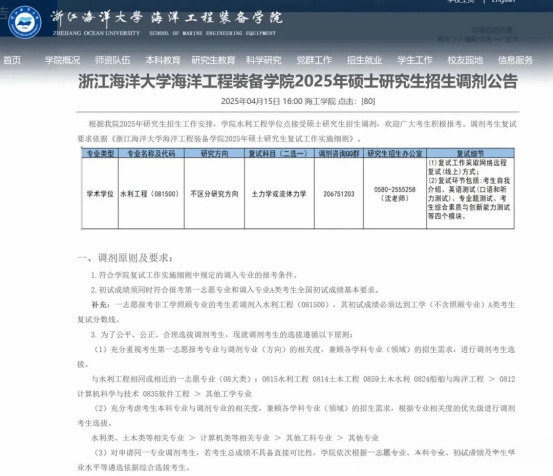Open the 党群工作 menu item
The height and width of the screenshot is (476, 553).
pyautogui.click(x=314, y=60)
